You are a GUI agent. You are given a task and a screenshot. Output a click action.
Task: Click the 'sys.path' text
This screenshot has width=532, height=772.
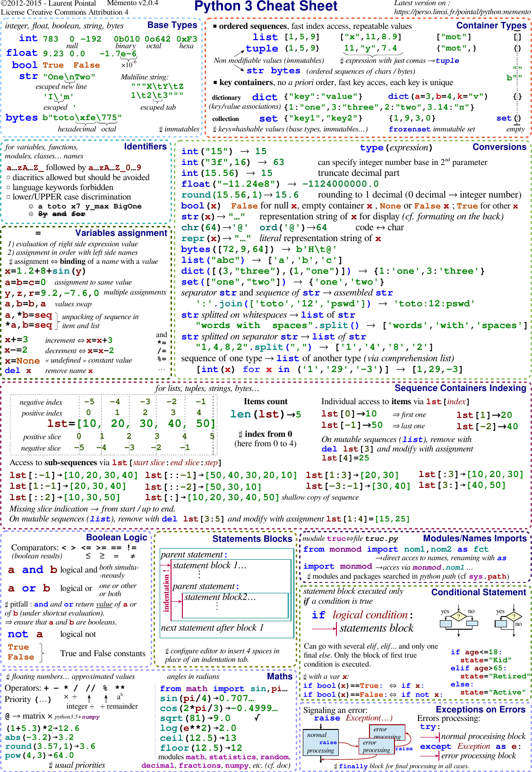(x=488, y=576)
